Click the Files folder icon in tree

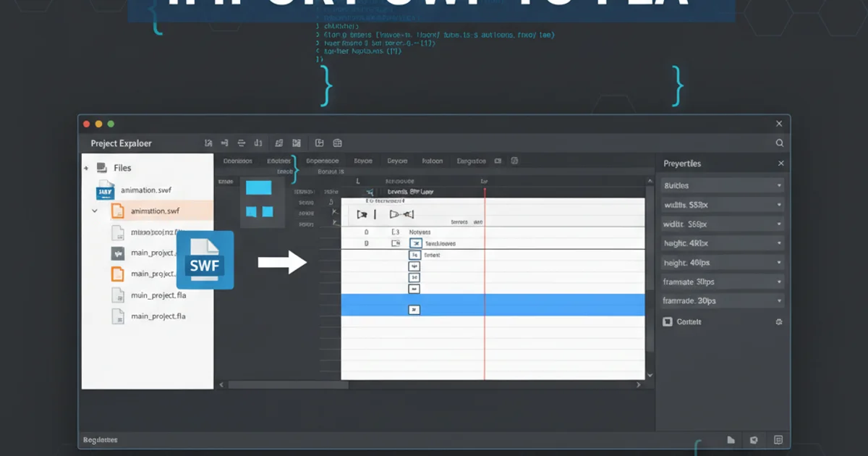[x=102, y=167]
